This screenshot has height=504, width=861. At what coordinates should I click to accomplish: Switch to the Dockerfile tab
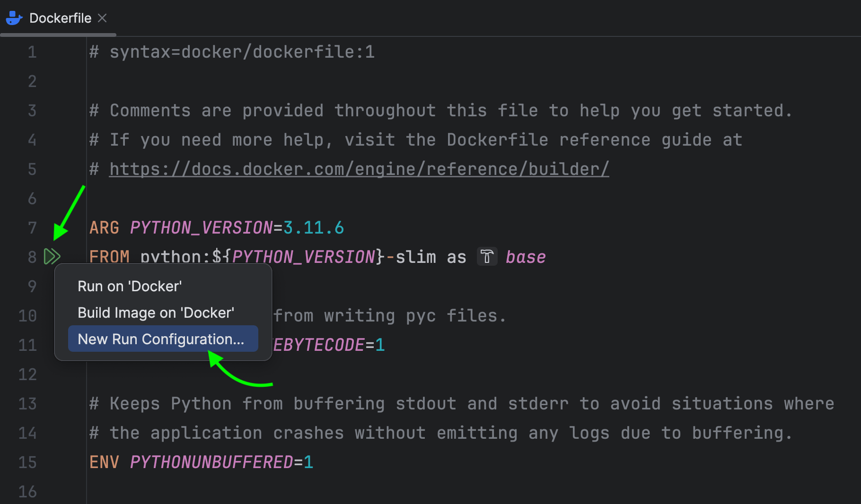tap(60, 18)
